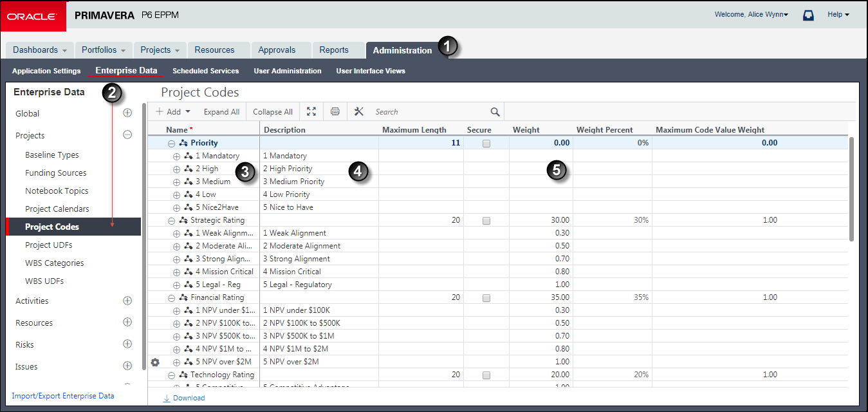
Task: Click the print icon in toolbar
Action: pyautogui.click(x=335, y=111)
